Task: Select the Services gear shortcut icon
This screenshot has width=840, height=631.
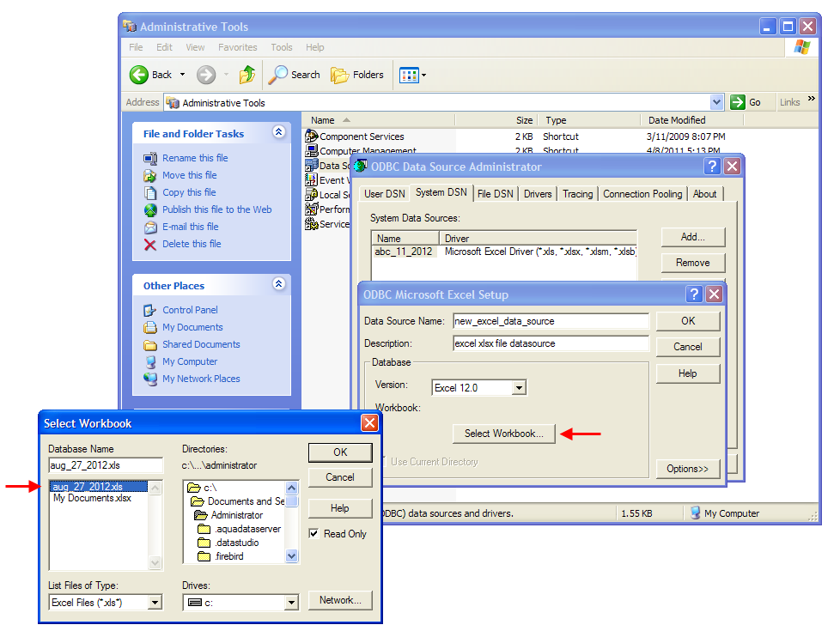Action: pyautogui.click(x=311, y=224)
